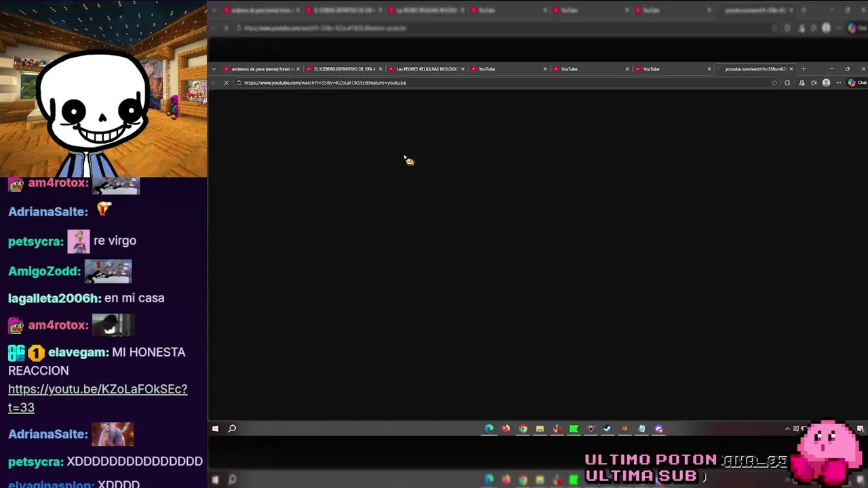Open File Explorer from the taskbar
The width and height of the screenshot is (868, 488).
540,428
